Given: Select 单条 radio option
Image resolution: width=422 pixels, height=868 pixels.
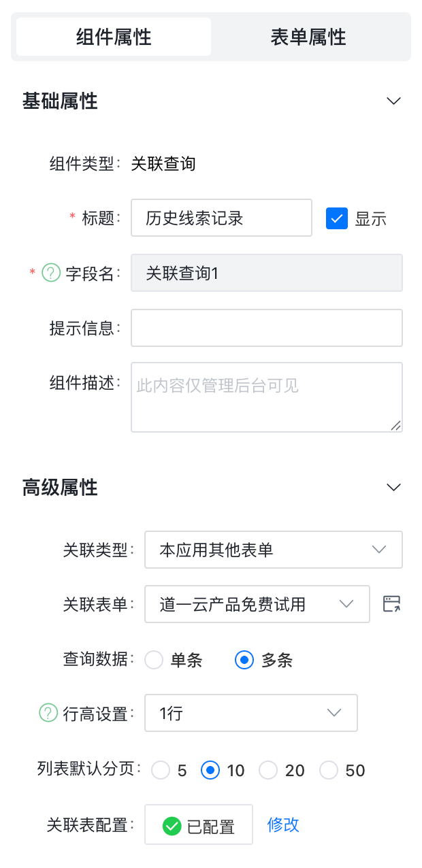Looking at the screenshot, I should tap(155, 660).
